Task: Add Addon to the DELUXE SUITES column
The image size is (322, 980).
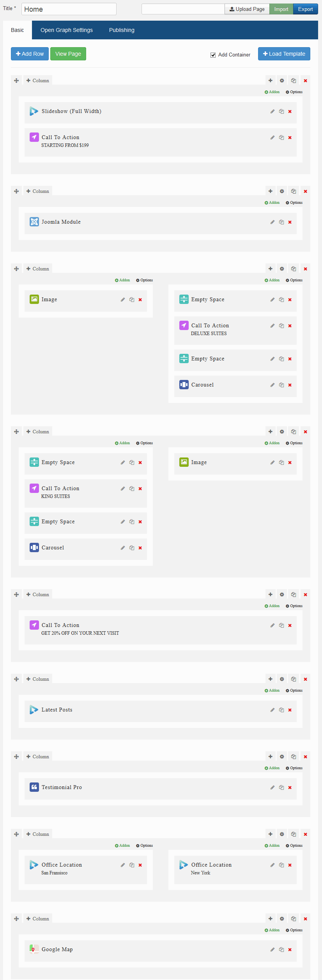Action: [x=272, y=280]
